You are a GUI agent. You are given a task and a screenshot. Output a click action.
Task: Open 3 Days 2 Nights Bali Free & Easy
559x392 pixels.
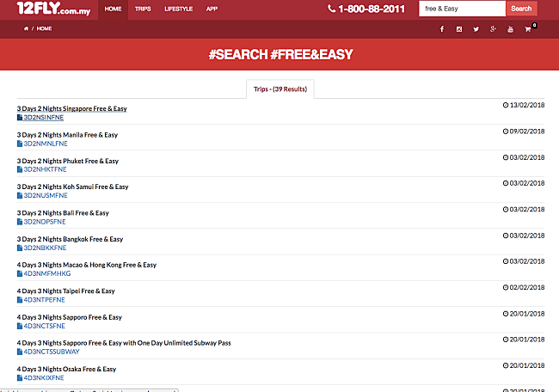[63, 213]
